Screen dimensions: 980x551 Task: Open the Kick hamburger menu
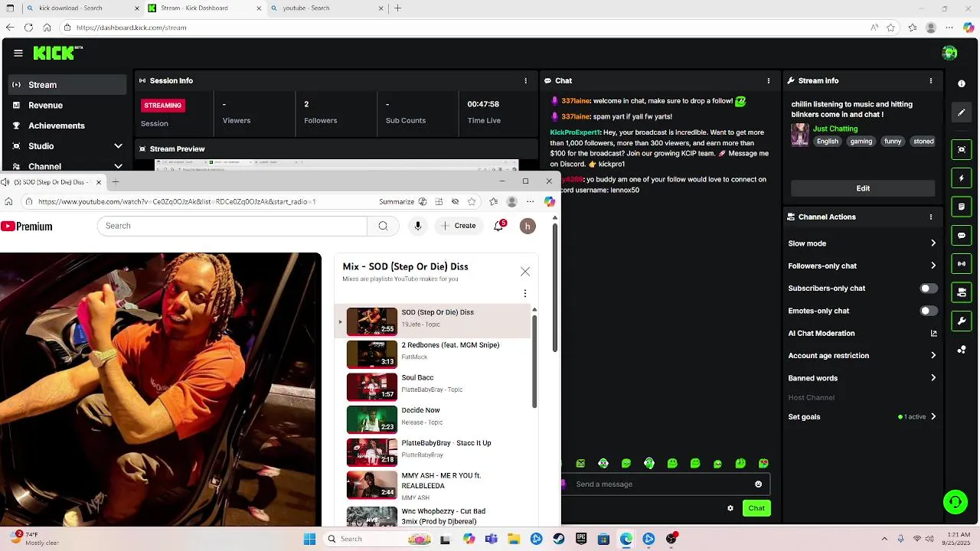(18, 53)
